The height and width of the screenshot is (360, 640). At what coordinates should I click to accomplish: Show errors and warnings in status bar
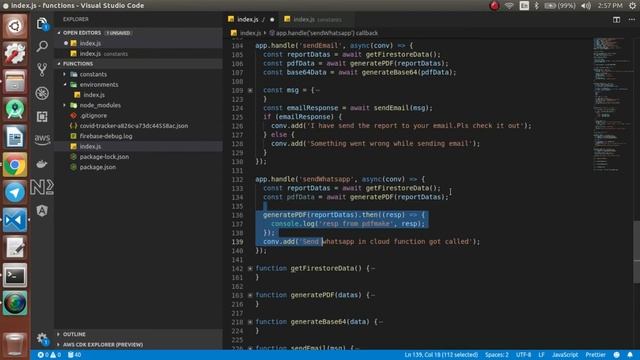click(x=49, y=355)
